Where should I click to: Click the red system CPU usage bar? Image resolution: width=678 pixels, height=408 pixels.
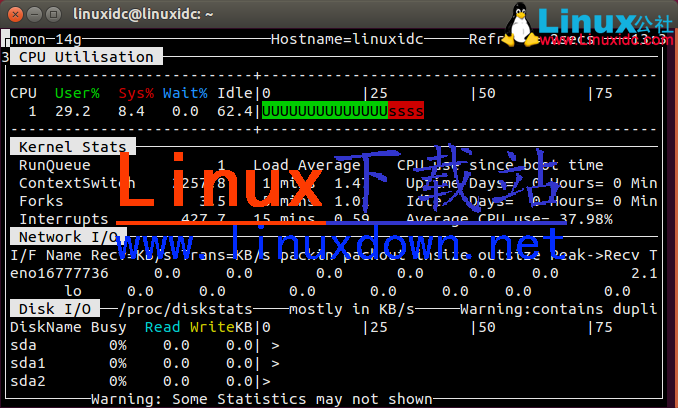[x=406, y=111]
